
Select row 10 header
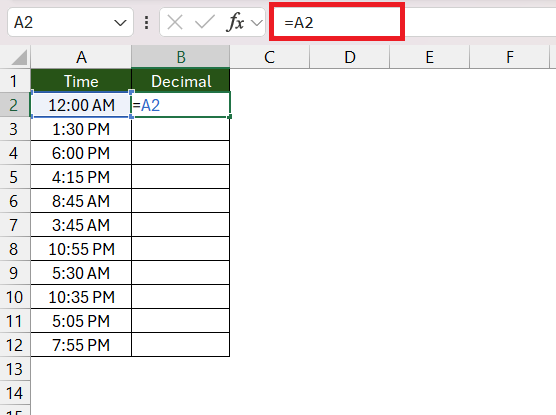point(15,297)
